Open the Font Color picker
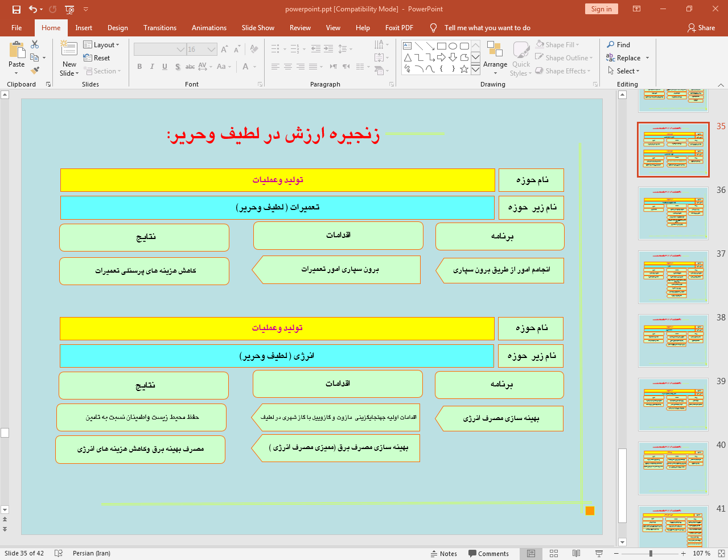Viewport: 728px width, 560px height. tap(245, 67)
